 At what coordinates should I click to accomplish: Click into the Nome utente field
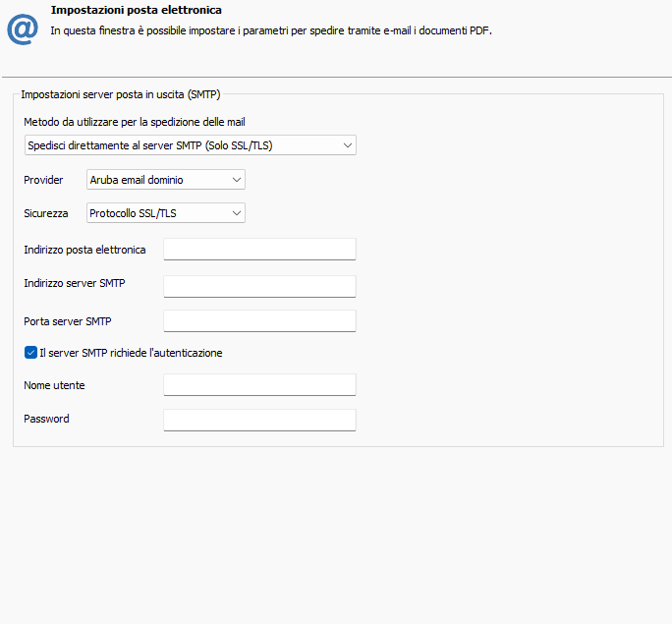(259, 385)
